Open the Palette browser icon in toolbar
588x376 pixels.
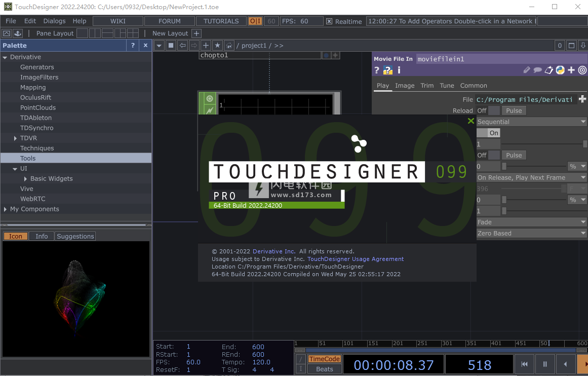7,33
